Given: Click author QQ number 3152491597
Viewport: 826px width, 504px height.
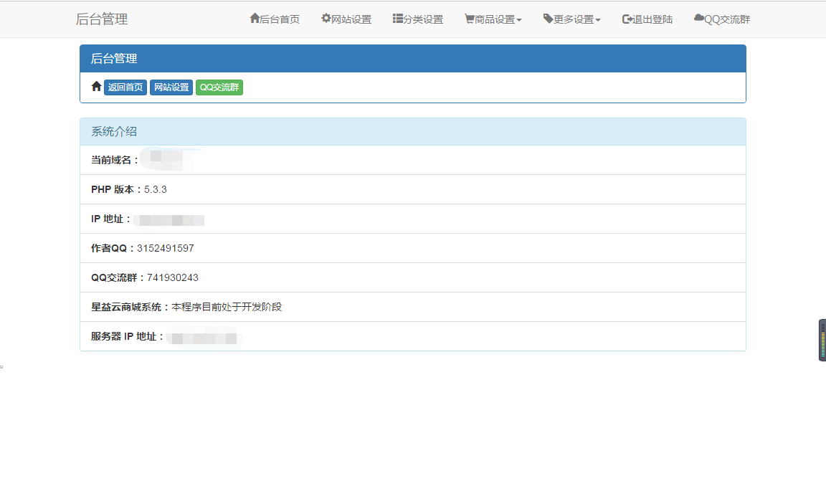Looking at the screenshot, I should click(x=166, y=248).
